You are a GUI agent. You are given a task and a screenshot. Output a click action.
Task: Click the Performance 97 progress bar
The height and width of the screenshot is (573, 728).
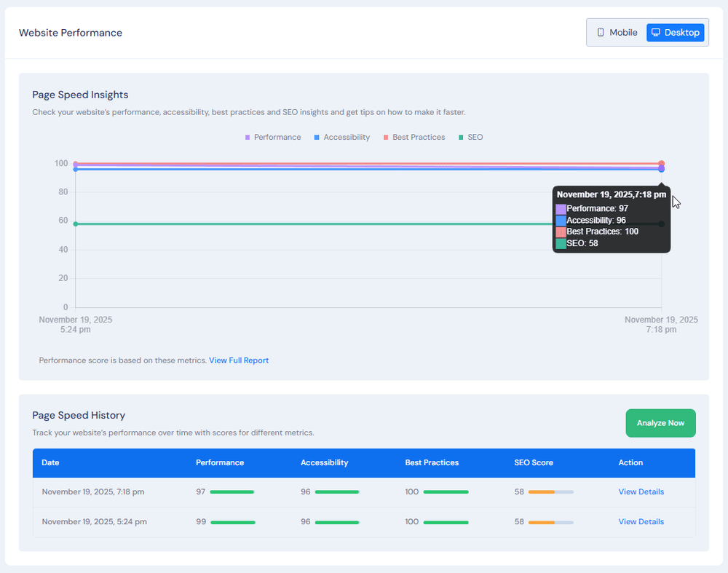(232, 491)
